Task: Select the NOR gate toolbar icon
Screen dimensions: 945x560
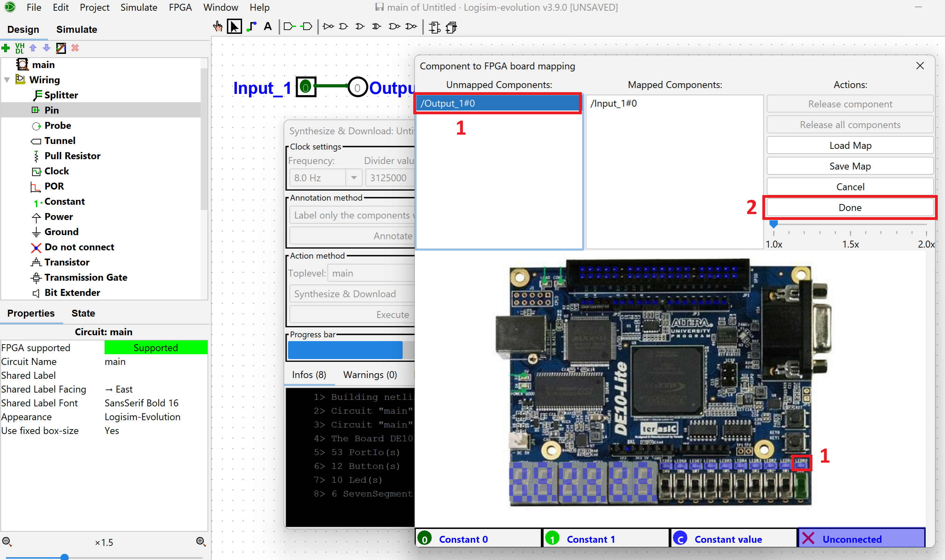Action: (x=411, y=27)
